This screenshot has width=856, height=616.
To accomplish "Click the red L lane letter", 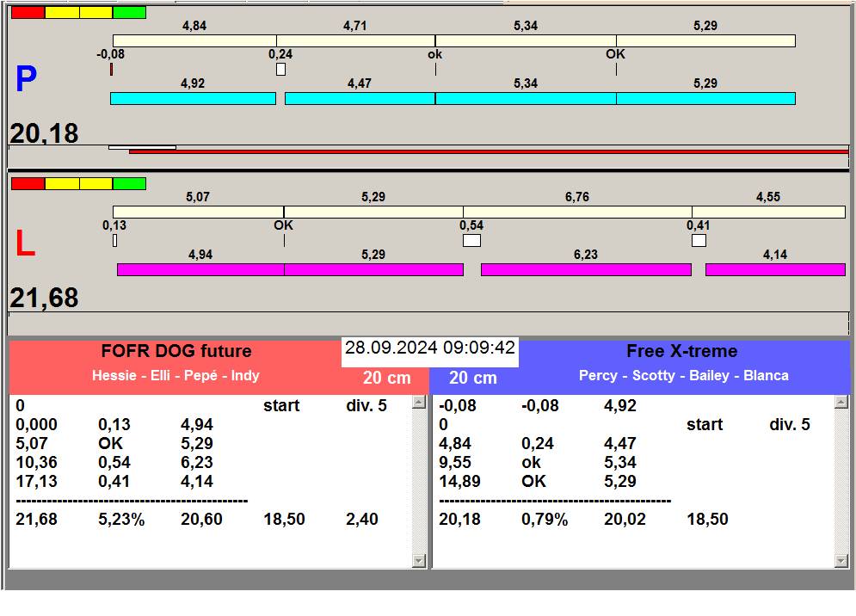I will 25,243.
